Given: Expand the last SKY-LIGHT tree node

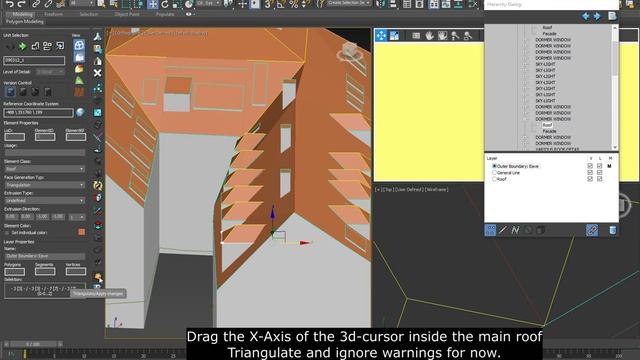Looking at the screenshot, I should [x=526, y=100].
